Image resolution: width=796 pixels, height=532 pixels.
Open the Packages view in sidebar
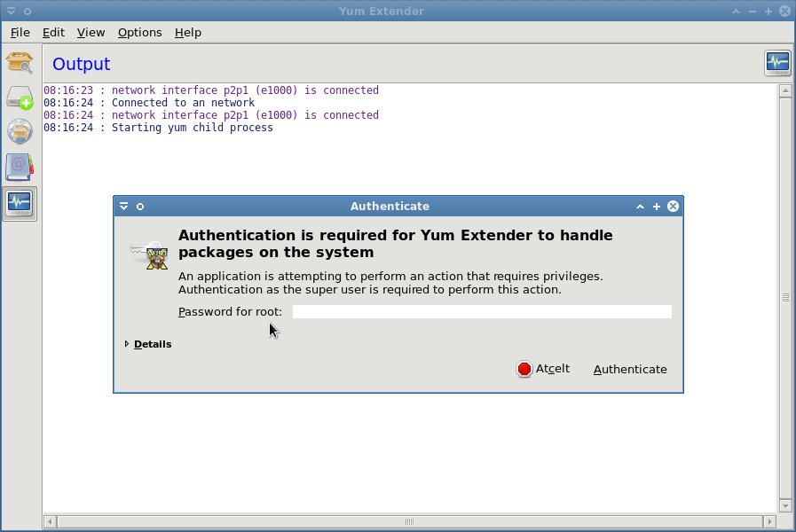pyautogui.click(x=20, y=62)
